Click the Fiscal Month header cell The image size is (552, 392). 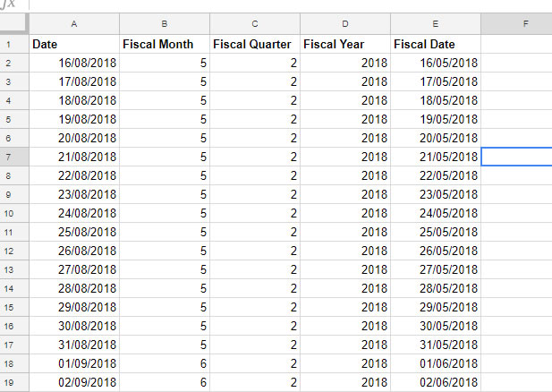tap(165, 44)
